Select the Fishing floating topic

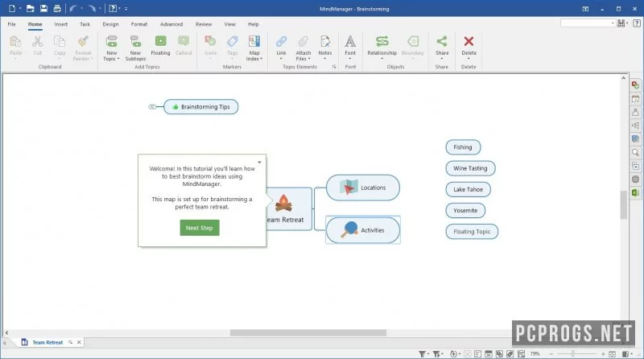463,147
